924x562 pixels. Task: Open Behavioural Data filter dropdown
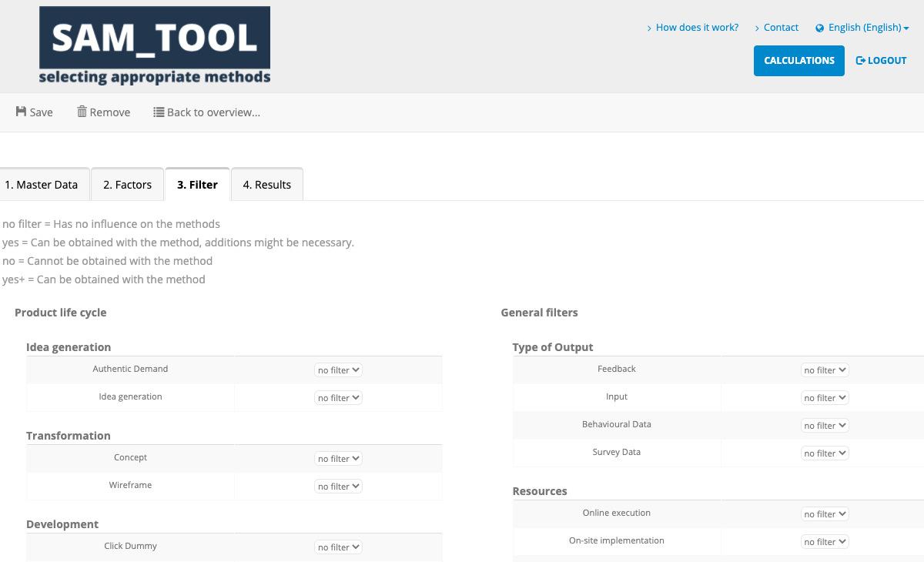pyautogui.click(x=825, y=426)
